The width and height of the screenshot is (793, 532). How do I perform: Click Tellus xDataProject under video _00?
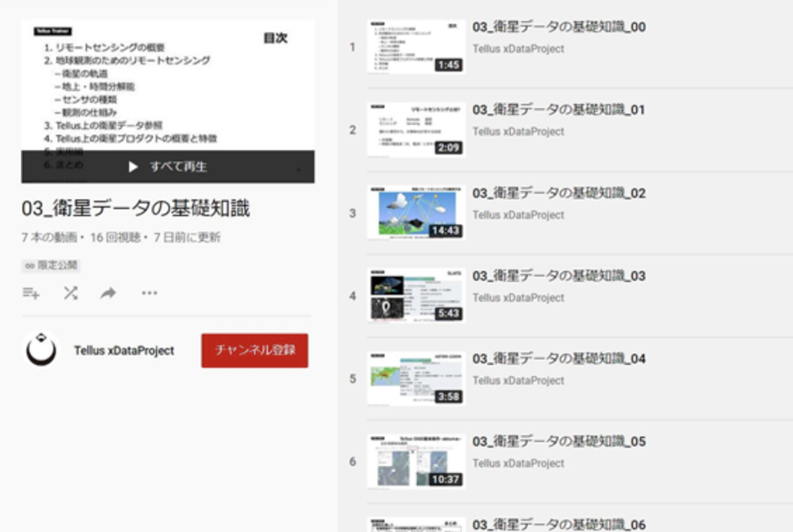pos(519,49)
